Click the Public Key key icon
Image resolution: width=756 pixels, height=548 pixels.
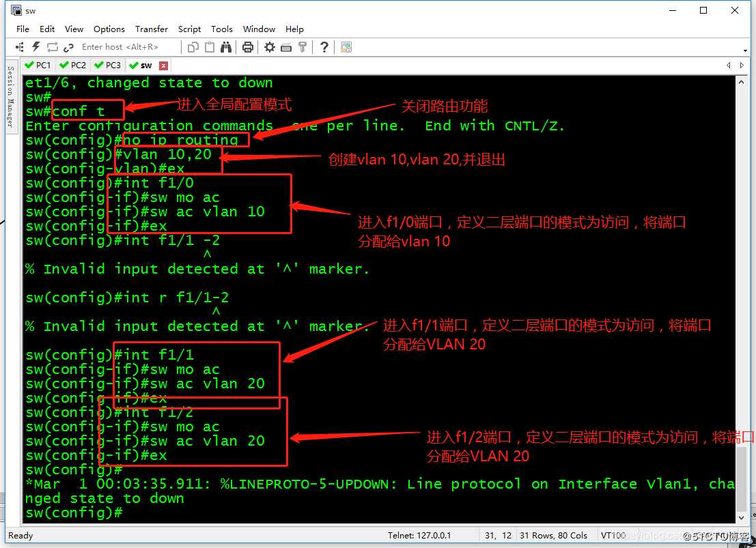303,47
